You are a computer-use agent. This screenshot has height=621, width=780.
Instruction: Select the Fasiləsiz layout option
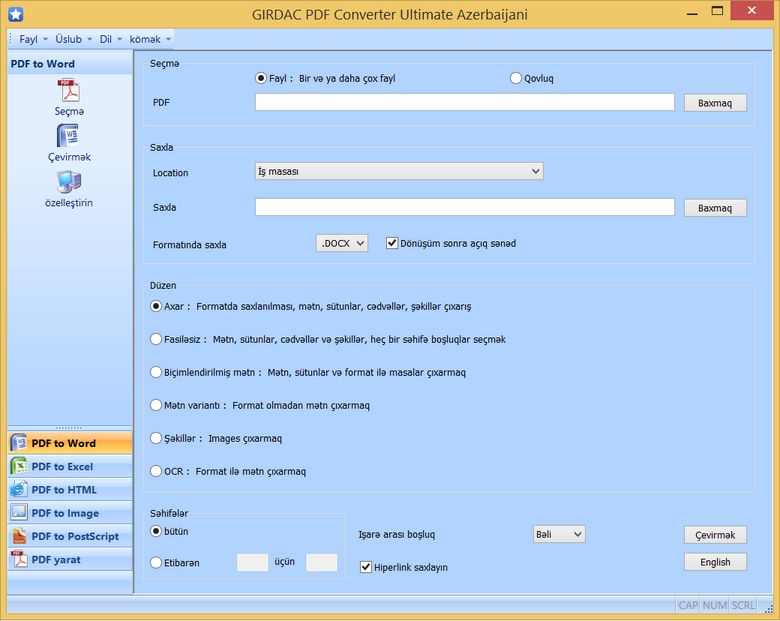(156, 339)
